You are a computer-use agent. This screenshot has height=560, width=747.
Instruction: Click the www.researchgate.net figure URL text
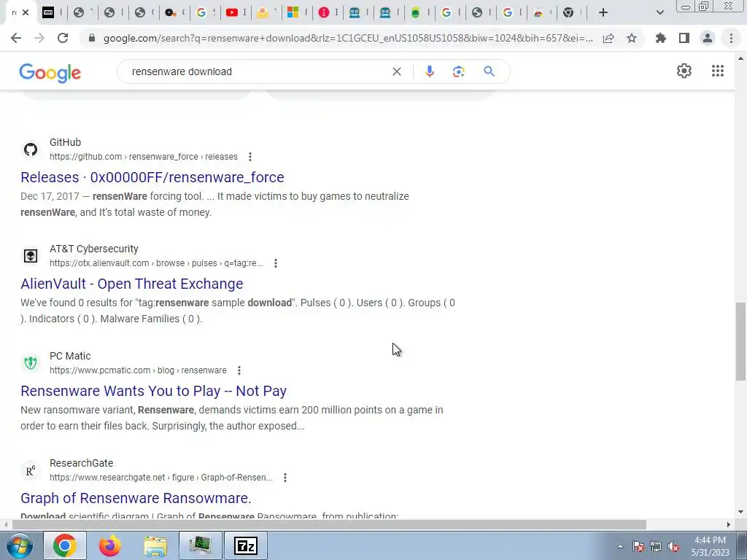(161, 478)
